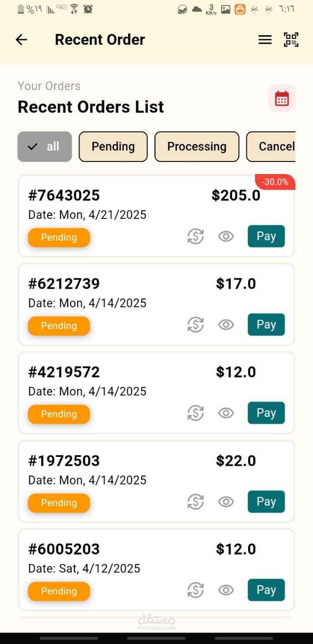Open the hamburger menu
The width and height of the screenshot is (313, 644).
click(265, 40)
